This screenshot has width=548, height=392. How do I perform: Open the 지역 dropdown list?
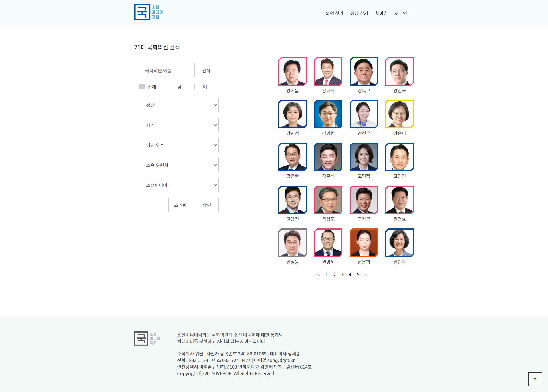coord(179,125)
